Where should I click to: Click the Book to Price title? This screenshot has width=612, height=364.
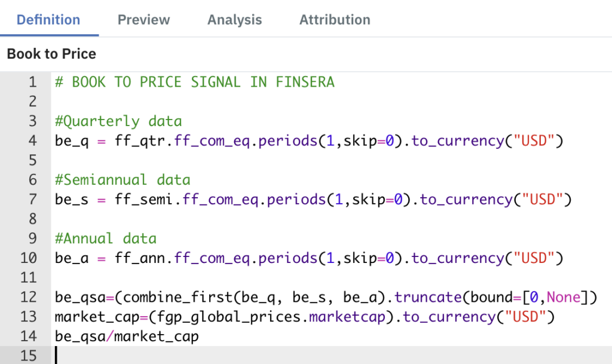pyautogui.click(x=51, y=54)
